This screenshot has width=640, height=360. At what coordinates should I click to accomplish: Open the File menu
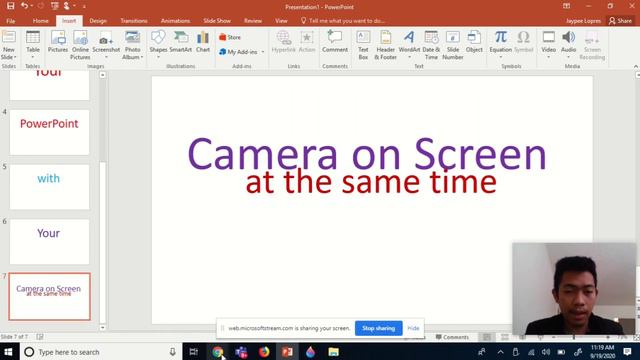pos(11,21)
